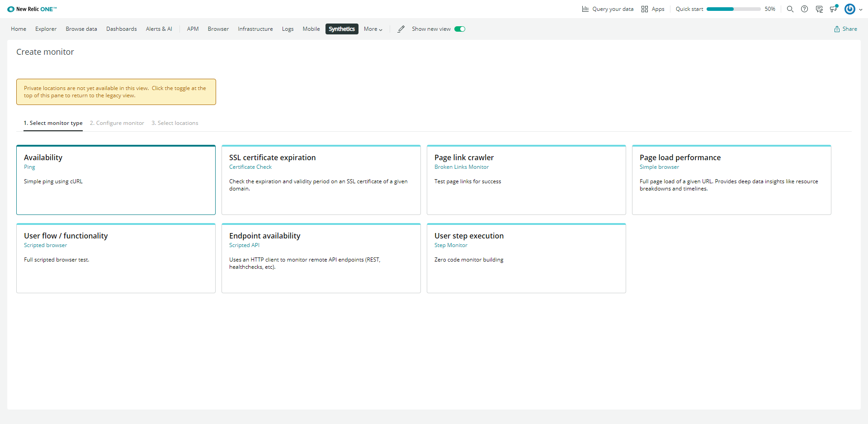Screen dimensions: 868x424
Task: Click the Quick start label
Action: point(689,9)
